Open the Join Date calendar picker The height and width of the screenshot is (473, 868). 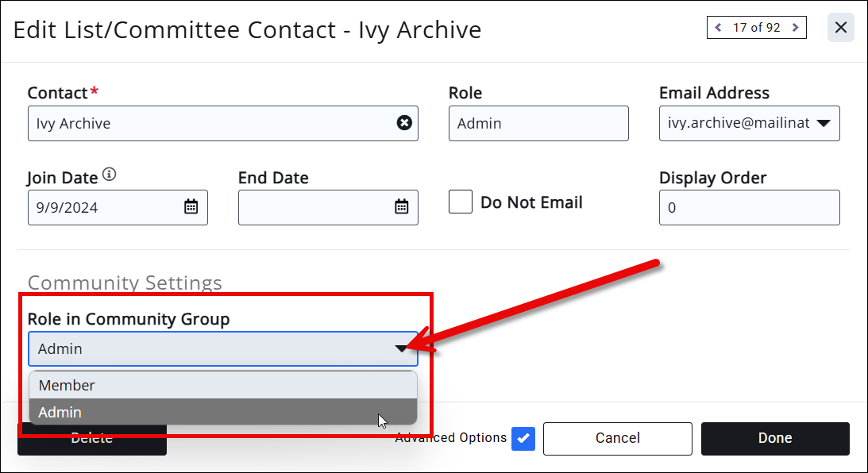click(191, 207)
